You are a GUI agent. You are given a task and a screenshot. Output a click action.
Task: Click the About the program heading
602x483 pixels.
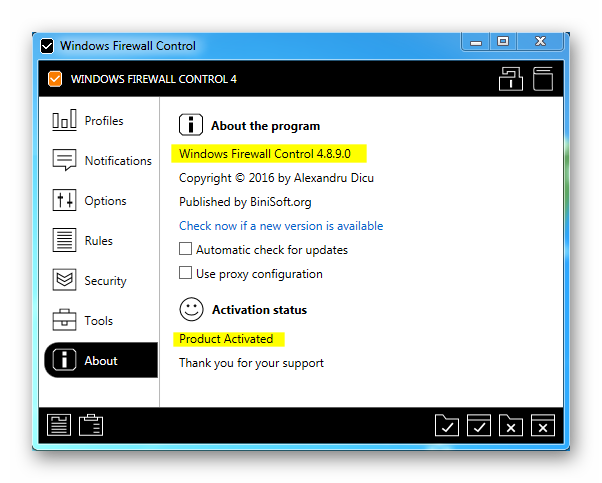tap(265, 126)
